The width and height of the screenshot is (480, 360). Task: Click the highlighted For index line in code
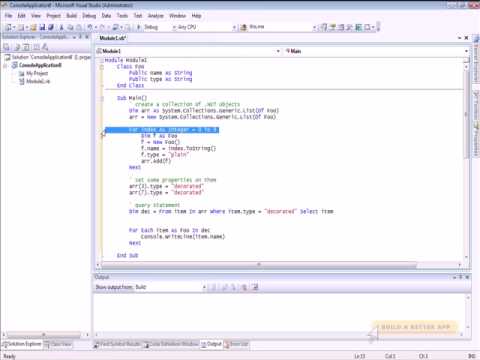coord(162,130)
